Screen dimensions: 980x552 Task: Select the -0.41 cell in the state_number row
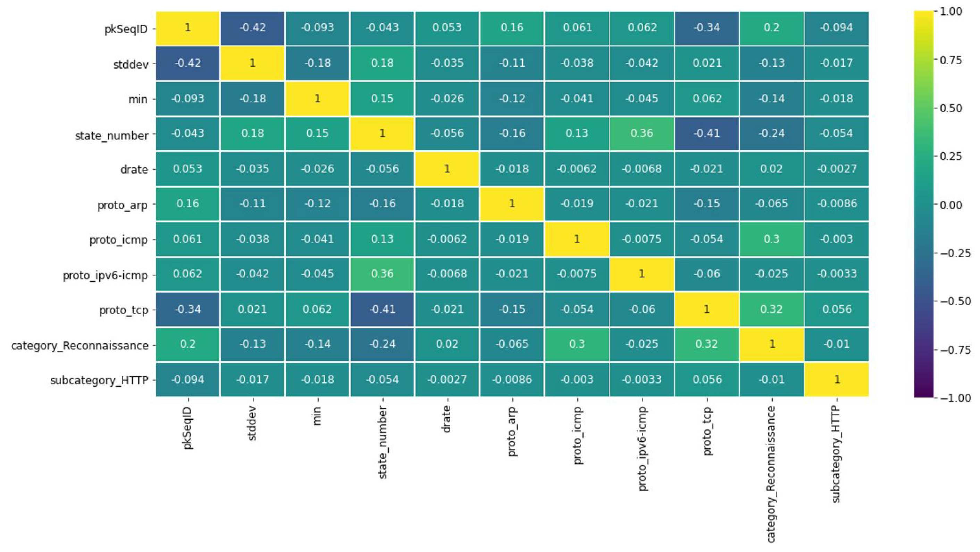pos(706,134)
